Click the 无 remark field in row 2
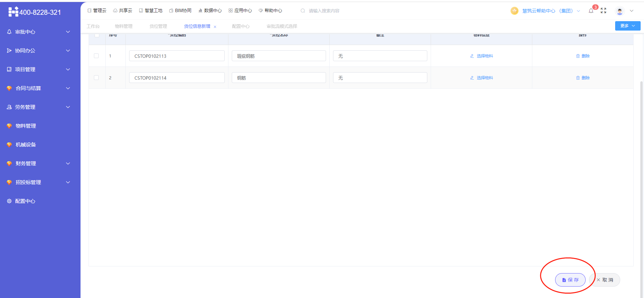 380,78
